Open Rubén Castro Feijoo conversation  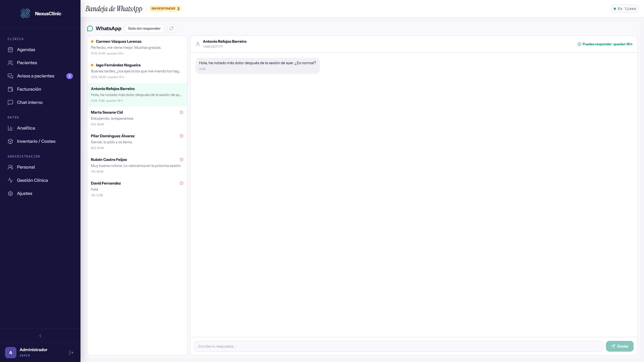[137, 166]
